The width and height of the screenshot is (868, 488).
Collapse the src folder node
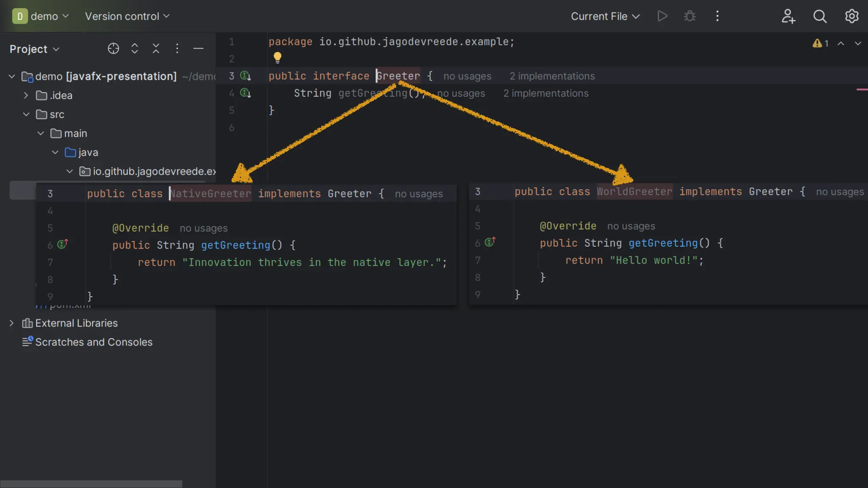(26, 114)
